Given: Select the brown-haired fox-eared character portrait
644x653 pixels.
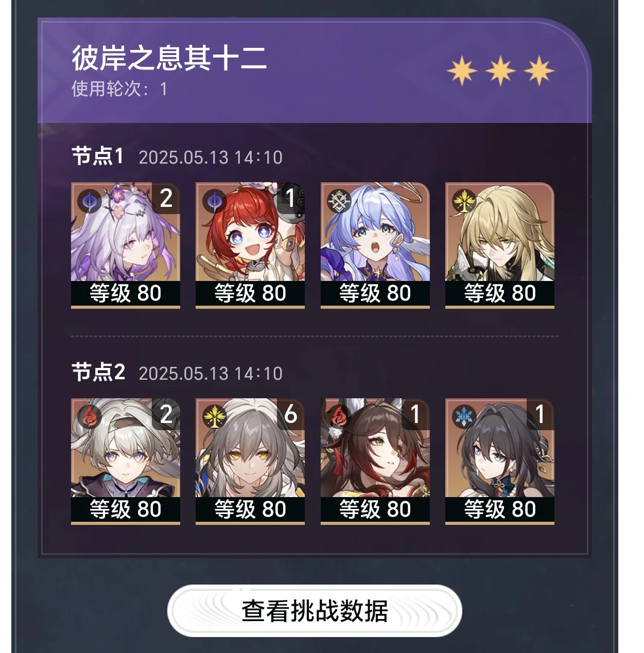Looking at the screenshot, I should tap(375, 462).
